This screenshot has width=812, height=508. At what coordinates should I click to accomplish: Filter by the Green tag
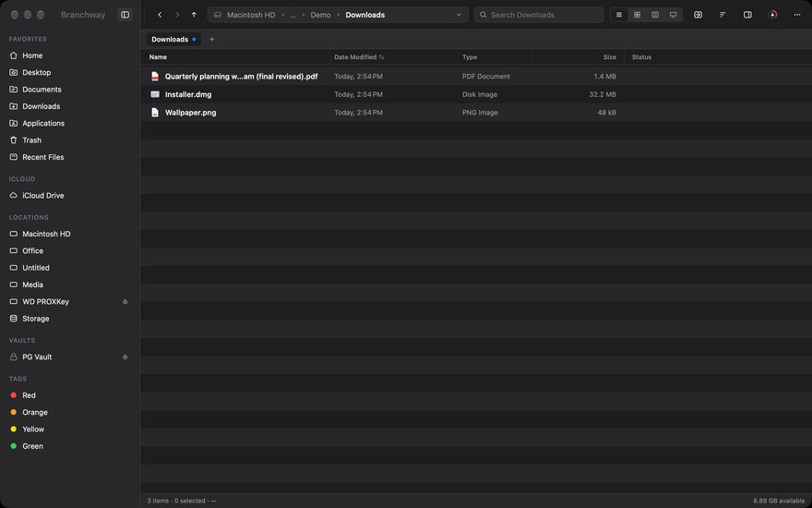coord(70,446)
